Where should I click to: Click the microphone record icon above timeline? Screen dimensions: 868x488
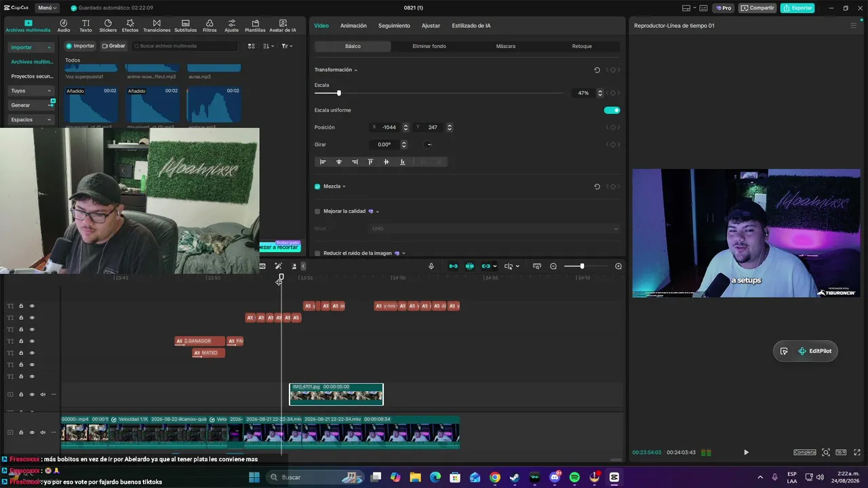click(x=431, y=266)
